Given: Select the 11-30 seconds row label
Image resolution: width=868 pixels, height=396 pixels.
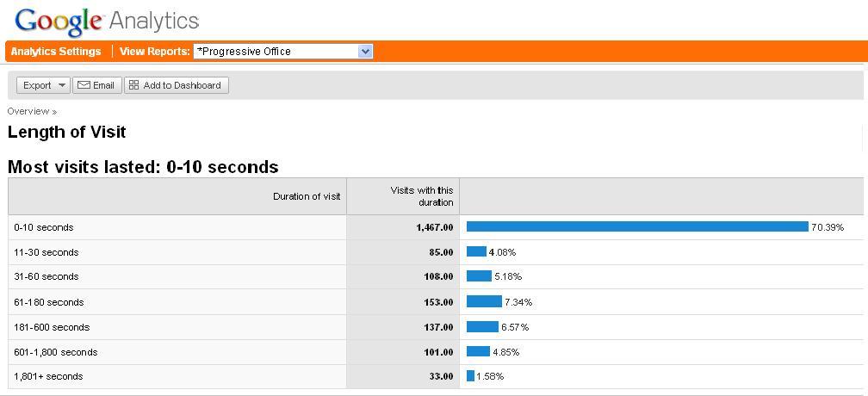Looking at the screenshot, I should (x=46, y=252).
